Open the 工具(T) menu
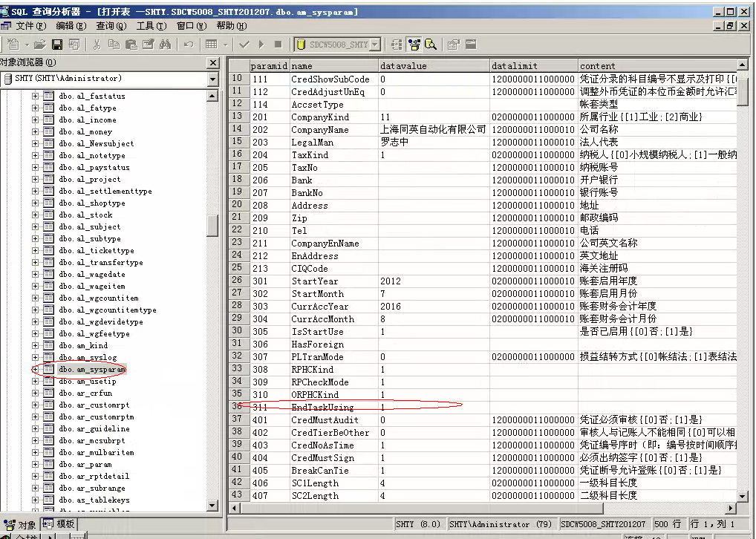 point(150,26)
